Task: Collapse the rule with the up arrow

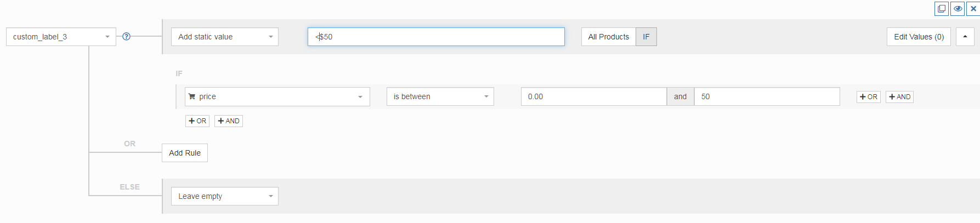Action: 965,37
